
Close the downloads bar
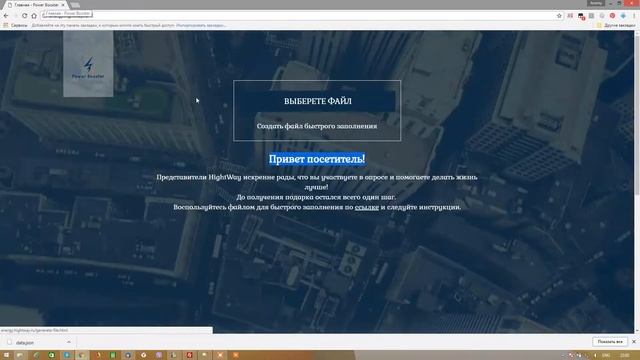click(x=634, y=342)
